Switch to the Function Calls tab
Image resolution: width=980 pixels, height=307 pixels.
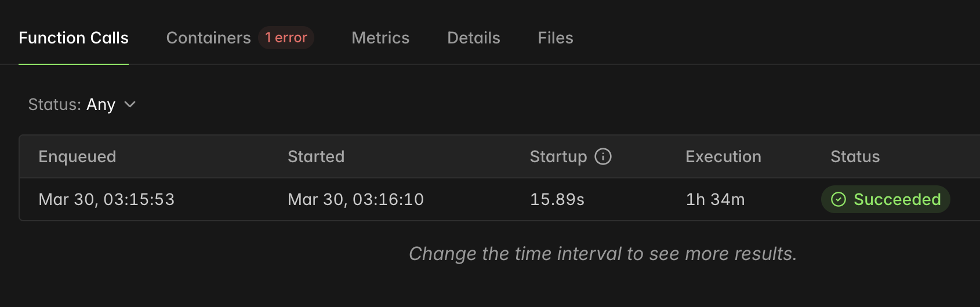[x=74, y=38]
